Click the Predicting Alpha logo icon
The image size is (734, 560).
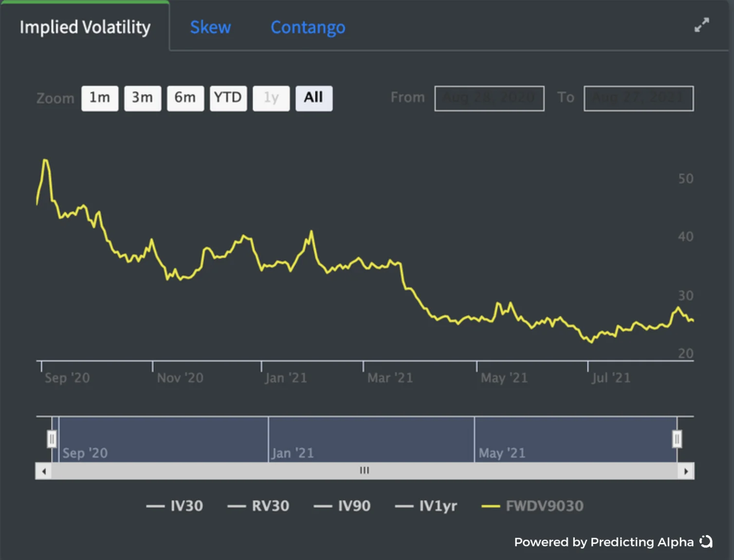pos(706,541)
